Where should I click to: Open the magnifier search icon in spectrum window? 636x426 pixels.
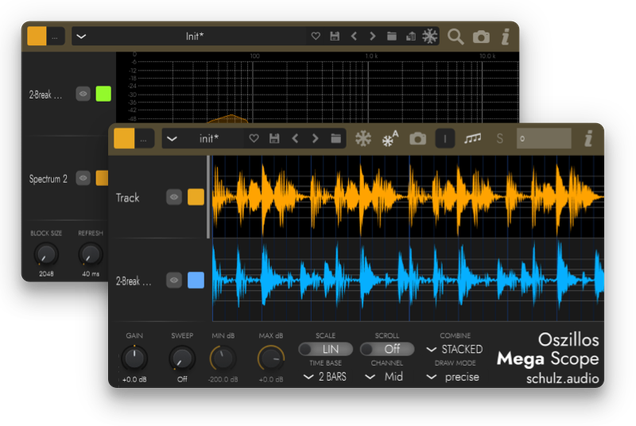click(x=455, y=37)
